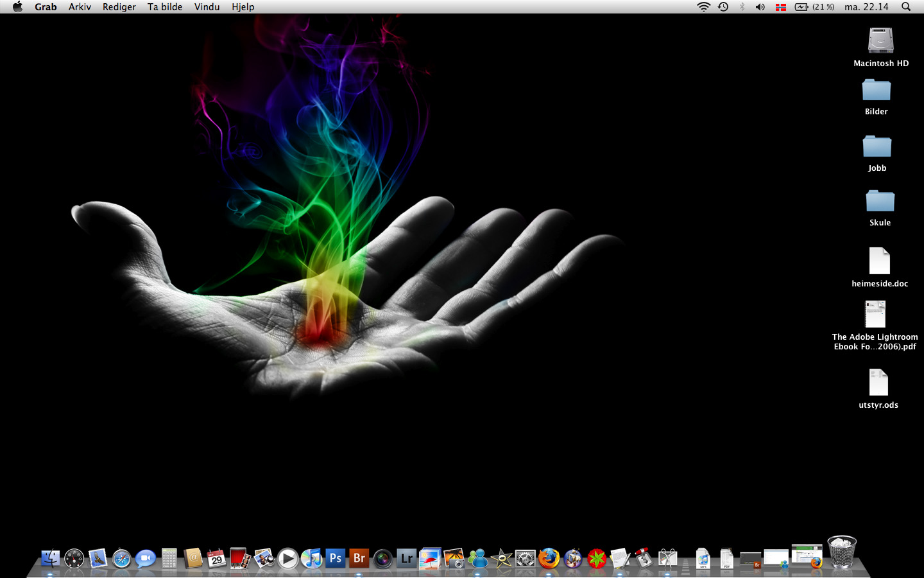Image resolution: width=924 pixels, height=578 pixels.
Task: Open the red star-leaf app in Dock
Action: 596,558
